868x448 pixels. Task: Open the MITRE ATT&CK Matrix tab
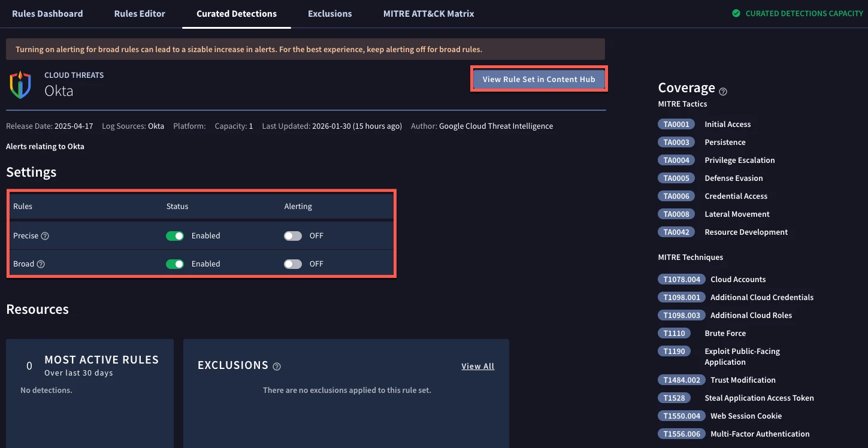[x=429, y=13]
